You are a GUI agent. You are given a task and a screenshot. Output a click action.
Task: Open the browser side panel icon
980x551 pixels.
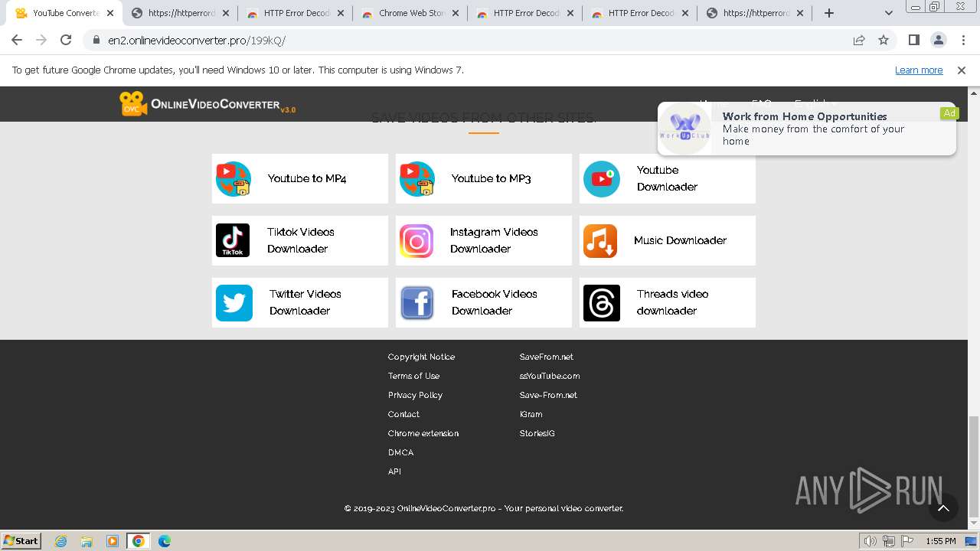[x=914, y=40]
